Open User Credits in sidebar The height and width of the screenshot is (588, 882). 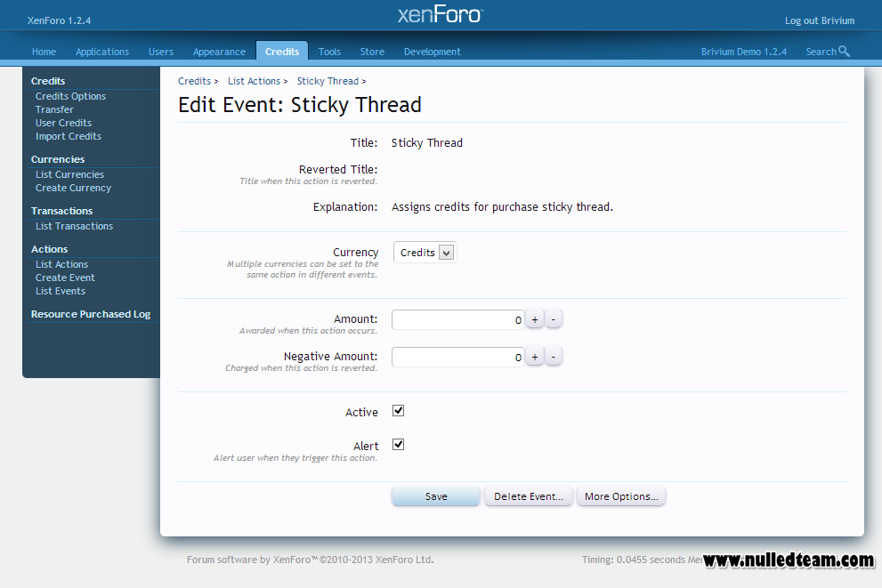tap(63, 123)
